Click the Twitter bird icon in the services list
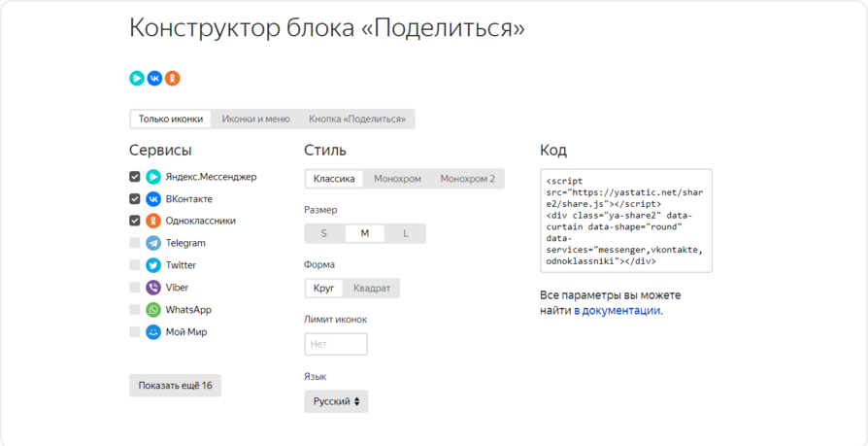The width and height of the screenshot is (868, 446). coord(153,265)
